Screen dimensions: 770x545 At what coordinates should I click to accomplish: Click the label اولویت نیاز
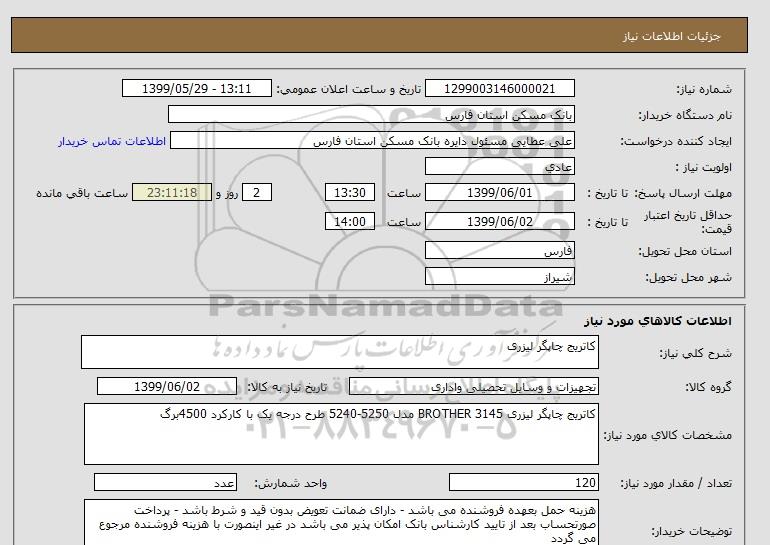[704, 167]
